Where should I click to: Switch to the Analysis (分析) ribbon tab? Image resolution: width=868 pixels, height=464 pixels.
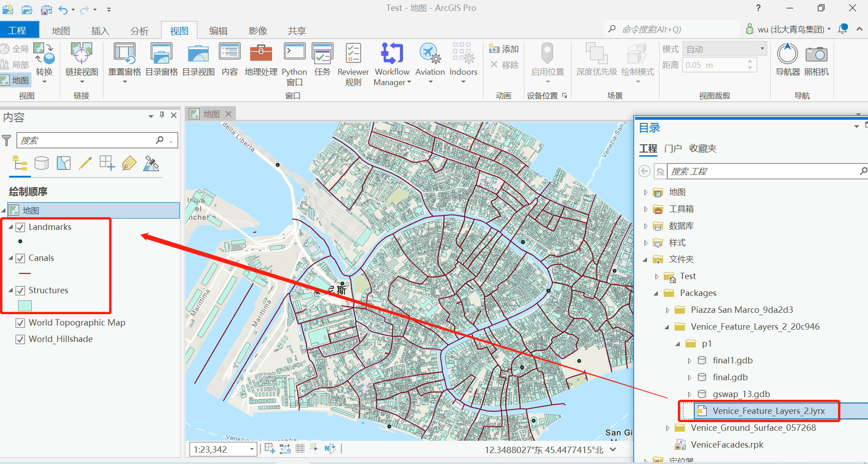[139, 31]
